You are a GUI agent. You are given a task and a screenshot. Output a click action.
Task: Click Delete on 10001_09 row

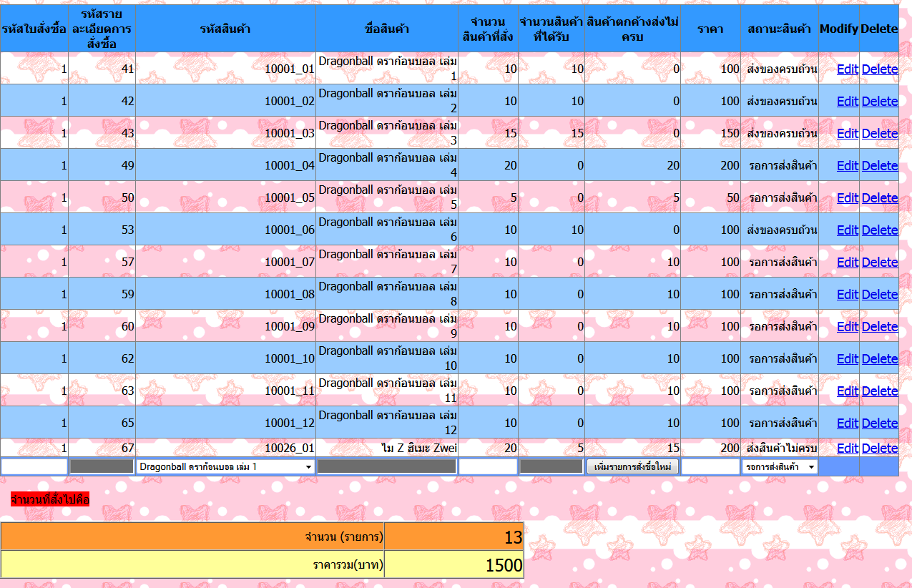tap(880, 327)
